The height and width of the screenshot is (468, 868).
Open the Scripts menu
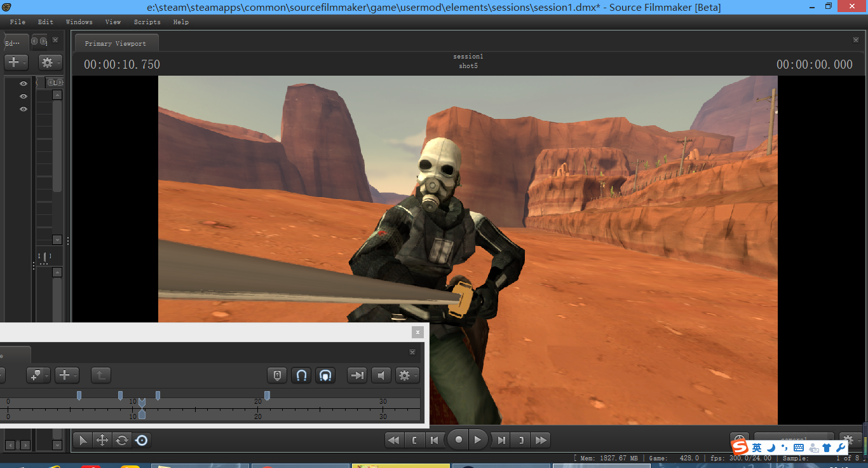(147, 22)
